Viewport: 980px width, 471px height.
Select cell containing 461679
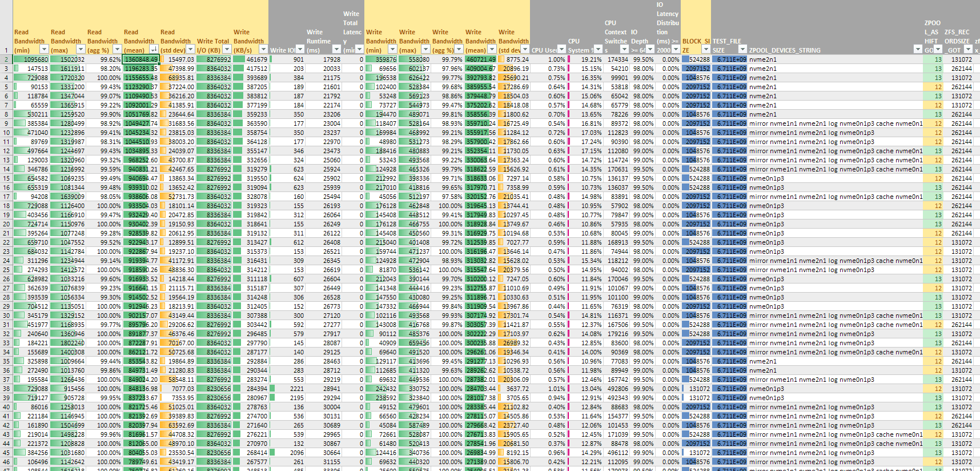click(x=251, y=59)
